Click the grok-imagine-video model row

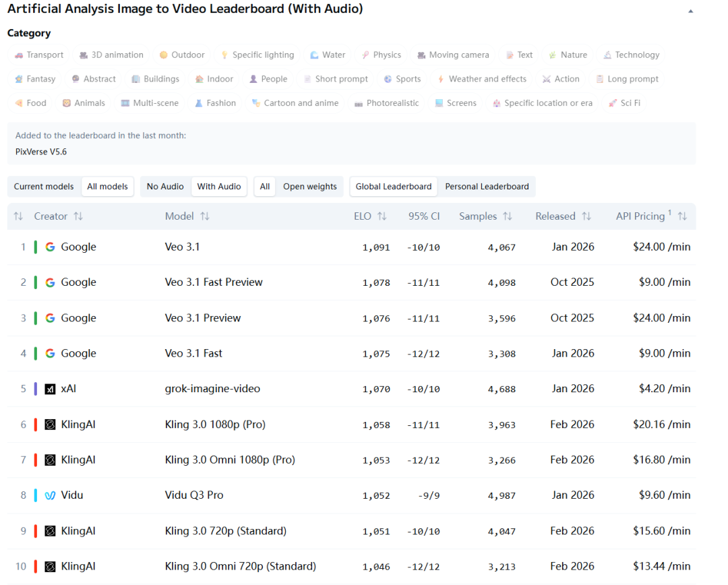pyautogui.click(x=212, y=389)
